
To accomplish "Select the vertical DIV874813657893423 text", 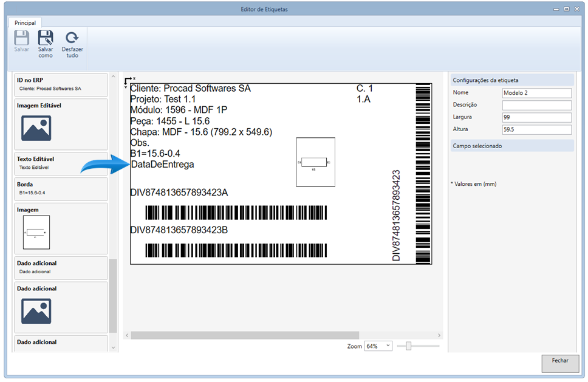I will coord(396,216).
